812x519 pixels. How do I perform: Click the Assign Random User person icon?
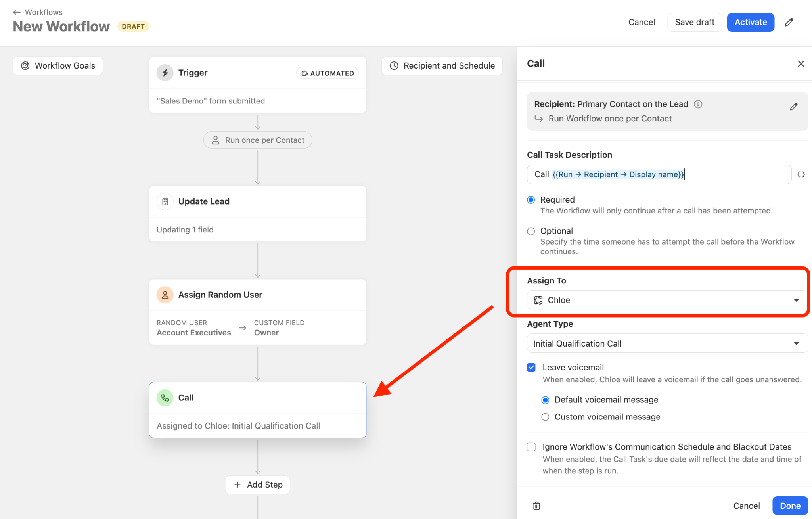(165, 295)
